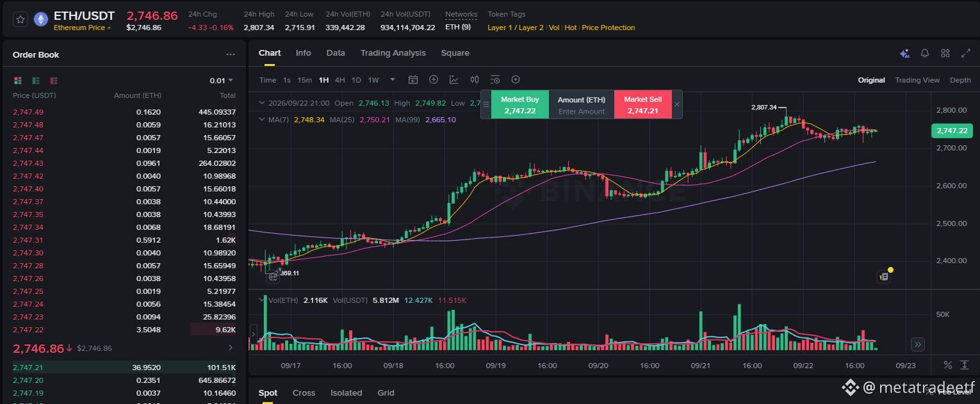The height and width of the screenshot is (404, 980).
Task: Open the 0.01 price precision dropdown
Action: click(x=222, y=81)
